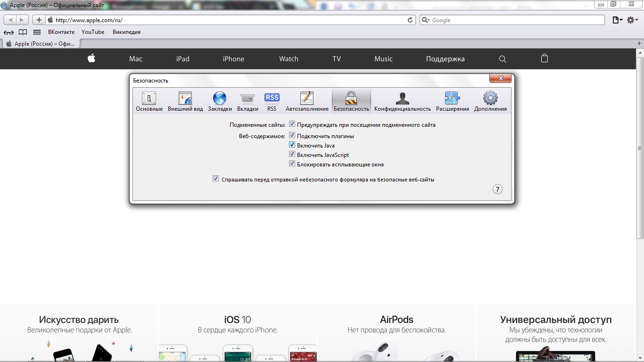Reload the page with the refresh icon
The height and width of the screenshot is (362, 644).
410,20
